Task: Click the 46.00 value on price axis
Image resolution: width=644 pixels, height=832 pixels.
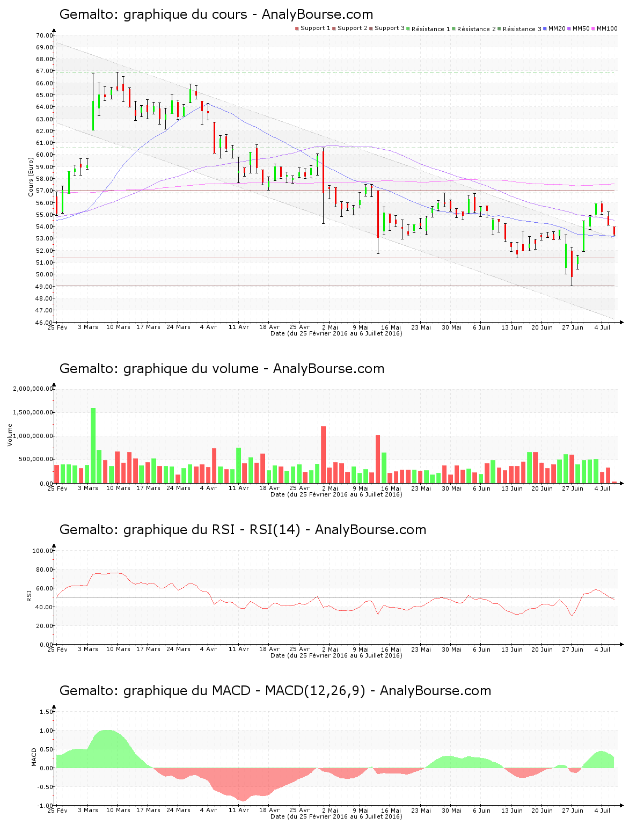Action: point(45,323)
